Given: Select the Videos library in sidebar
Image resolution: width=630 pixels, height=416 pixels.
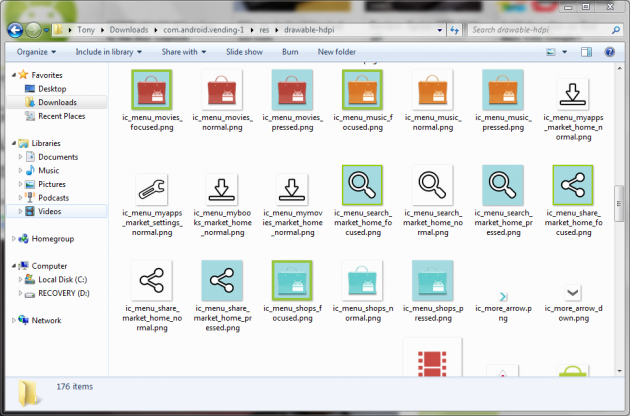Looking at the screenshot, I should pos(51,211).
